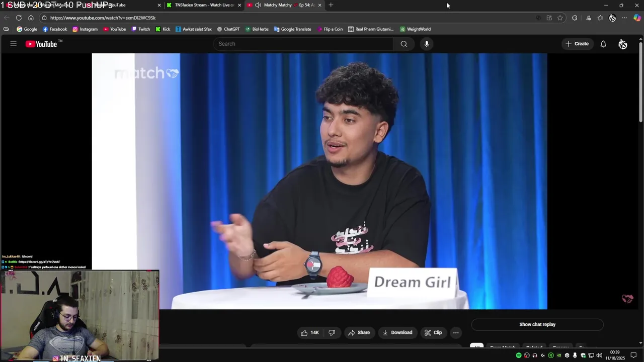Close the TNSfaxien Stream tab
The width and height of the screenshot is (644, 362).
[x=239, y=5]
